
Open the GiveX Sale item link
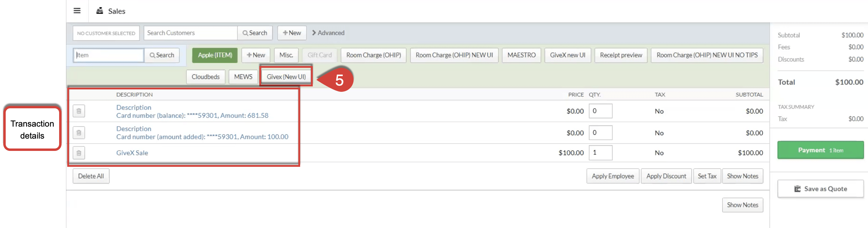pyautogui.click(x=132, y=153)
